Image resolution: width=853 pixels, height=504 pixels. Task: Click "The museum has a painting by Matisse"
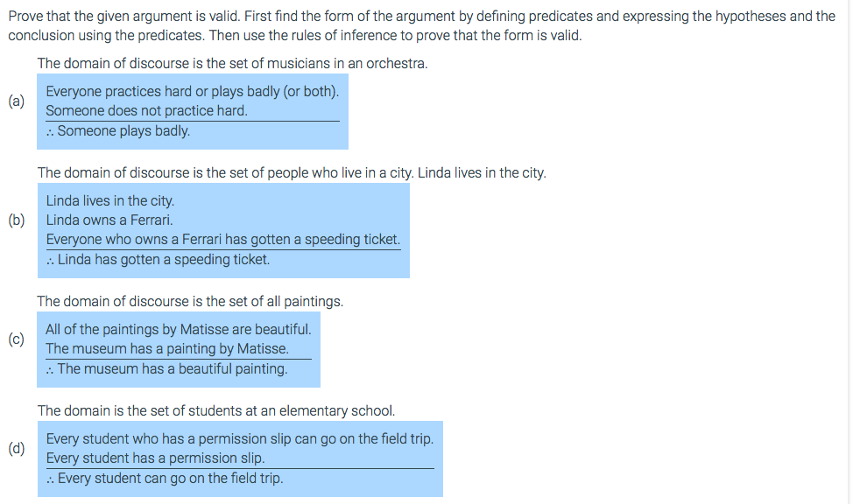[166, 349]
